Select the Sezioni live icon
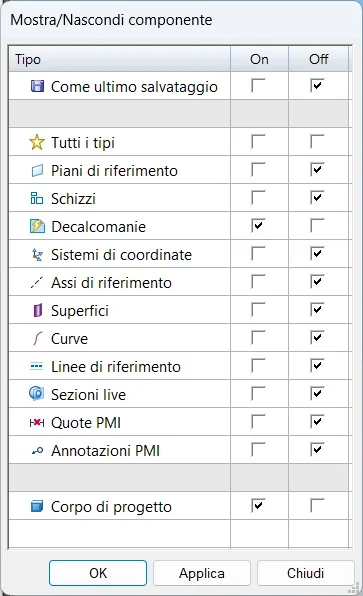The height and width of the screenshot is (596, 363). tap(37, 394)
